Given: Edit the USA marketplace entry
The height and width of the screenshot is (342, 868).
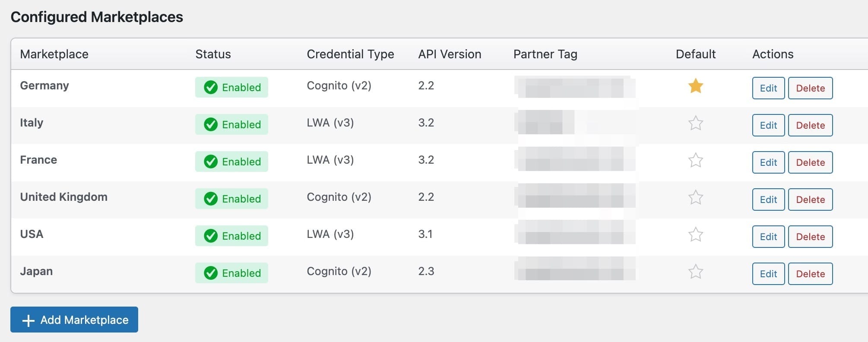Looking at the screenshot, I should [768, 237].
